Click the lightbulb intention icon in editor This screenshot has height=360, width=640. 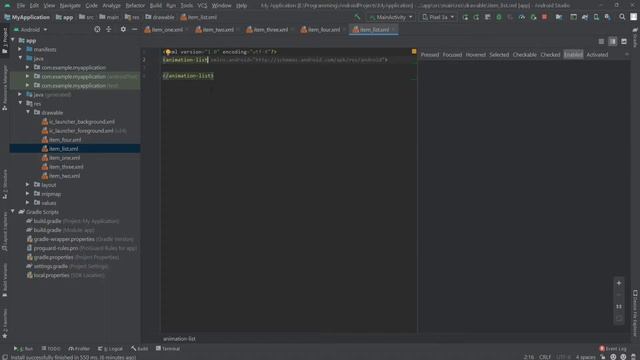(168, 52)
